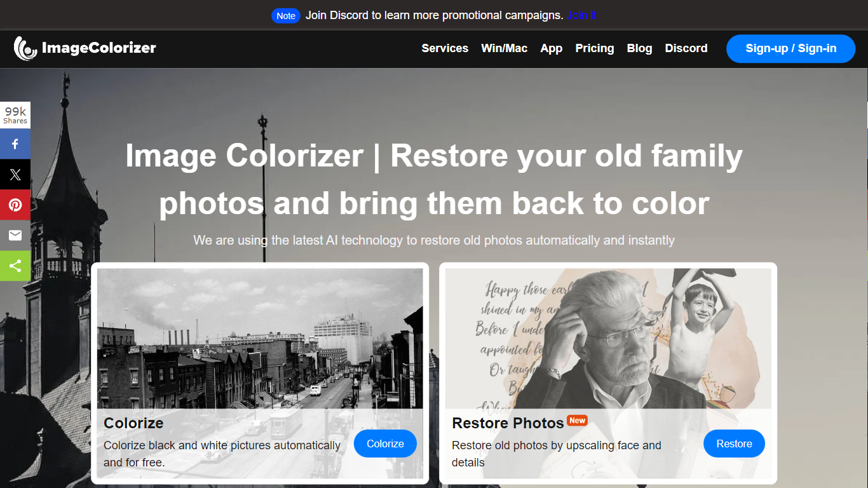
Task: Click the ImageColorizer logo
Action: (x=85, y=48)
